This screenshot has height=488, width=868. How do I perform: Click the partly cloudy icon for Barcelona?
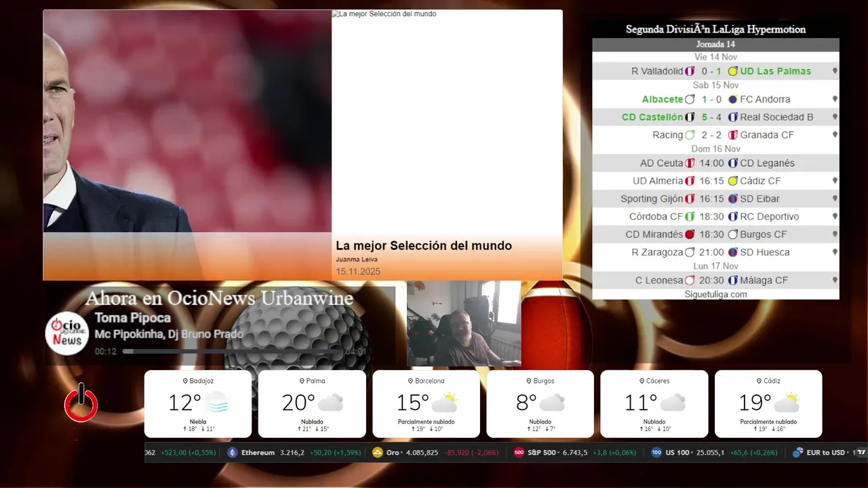click(444, 403)
